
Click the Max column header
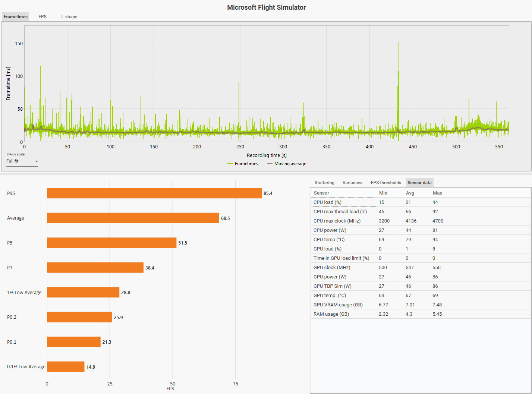click(437, 193)
